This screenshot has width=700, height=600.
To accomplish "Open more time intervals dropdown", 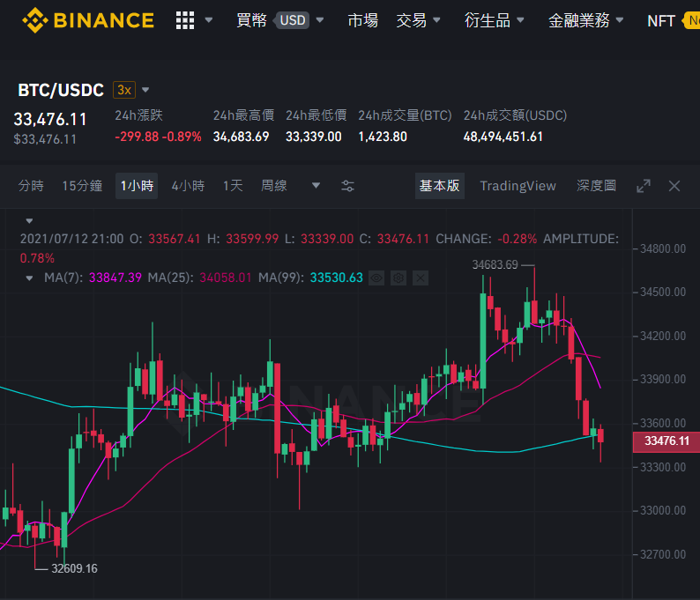I will pyautogui.click(x=316, y=186).
